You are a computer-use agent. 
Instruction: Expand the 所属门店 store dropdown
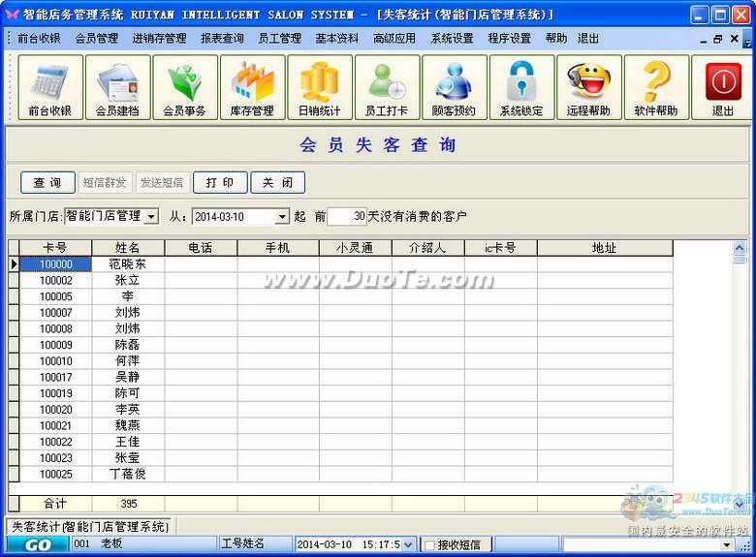[x=151, y=216]
